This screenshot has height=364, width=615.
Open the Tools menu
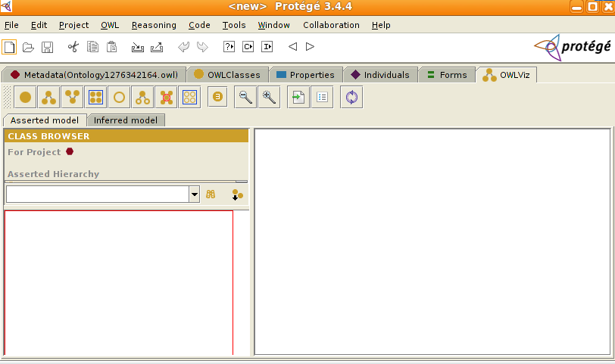(234, 25)
